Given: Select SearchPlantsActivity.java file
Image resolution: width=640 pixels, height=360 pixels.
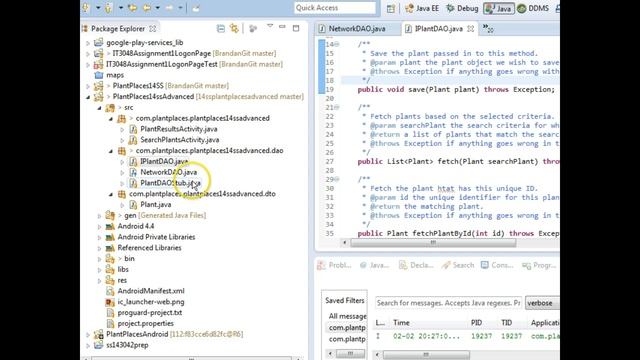Looking at the screenshot, I should 180,140.
